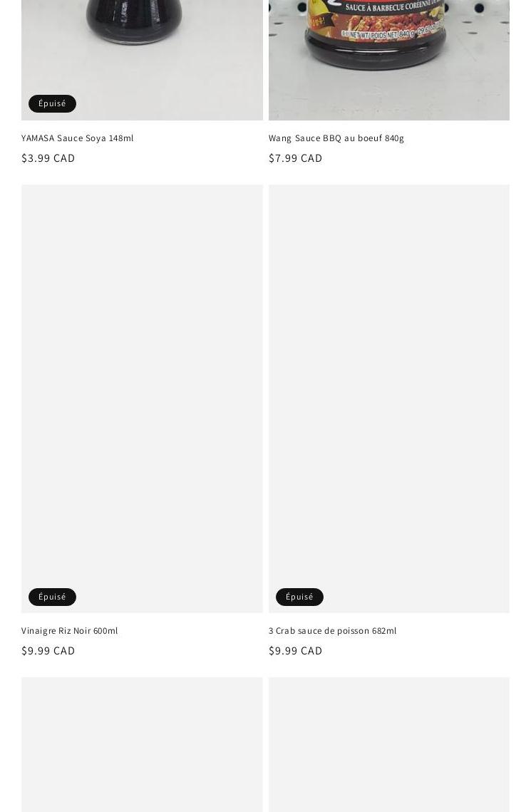Click the Épuisé badge on Vinaigre Riz Noir
The image size is (531, 812).
tap(52, 597)
